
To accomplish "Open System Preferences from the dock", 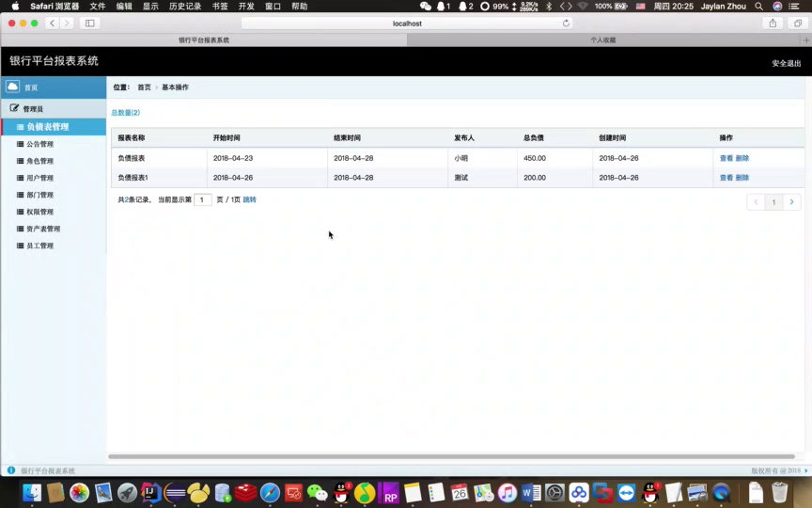I will [x=554, y=492].
